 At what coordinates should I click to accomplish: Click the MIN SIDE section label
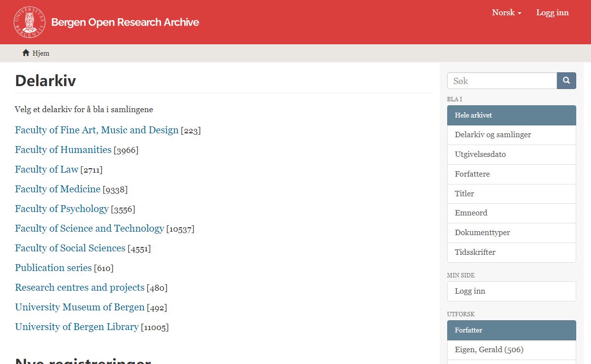[461, 275]
